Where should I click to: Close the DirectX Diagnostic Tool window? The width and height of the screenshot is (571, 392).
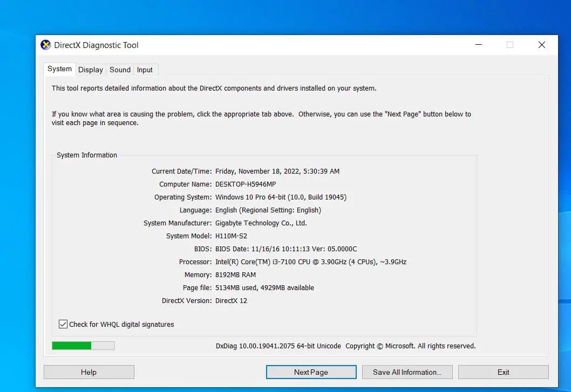click(541, 45)
